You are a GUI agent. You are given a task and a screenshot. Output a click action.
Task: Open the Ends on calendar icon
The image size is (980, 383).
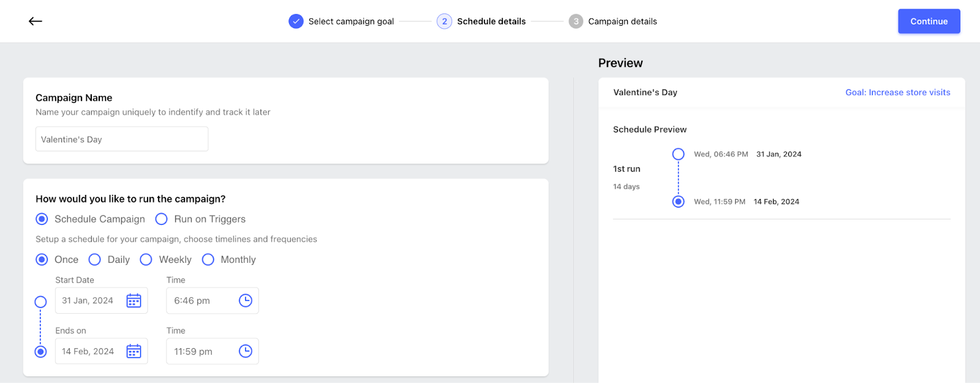point(134,351)
